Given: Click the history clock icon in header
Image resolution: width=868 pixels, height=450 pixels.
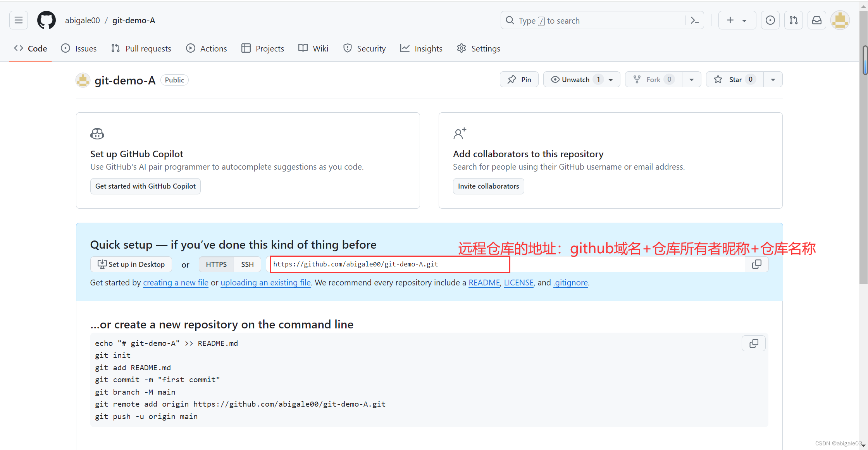Looking at the screenshot, I should pyautogui.click(x=770, y=20).
